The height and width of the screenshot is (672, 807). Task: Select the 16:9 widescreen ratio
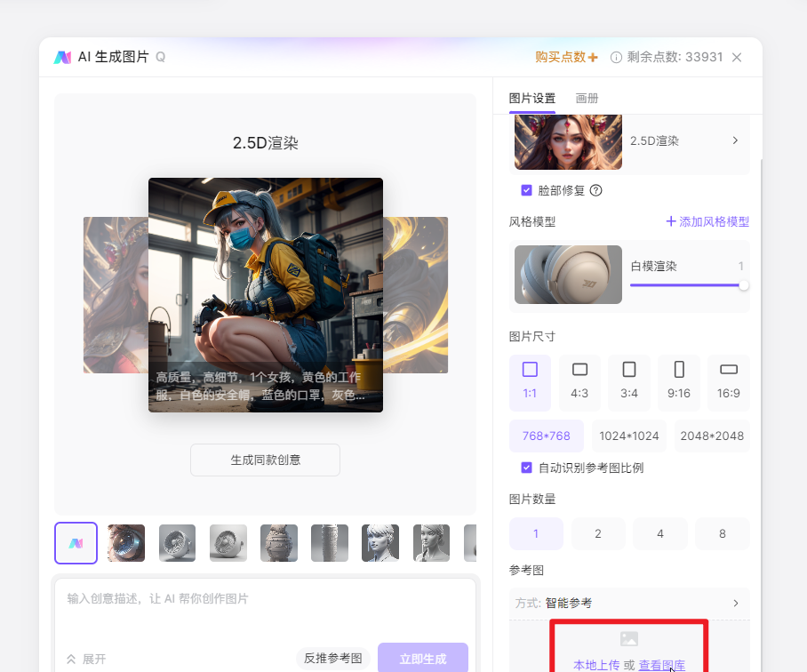pyautogui.click(x=729, y=382)
